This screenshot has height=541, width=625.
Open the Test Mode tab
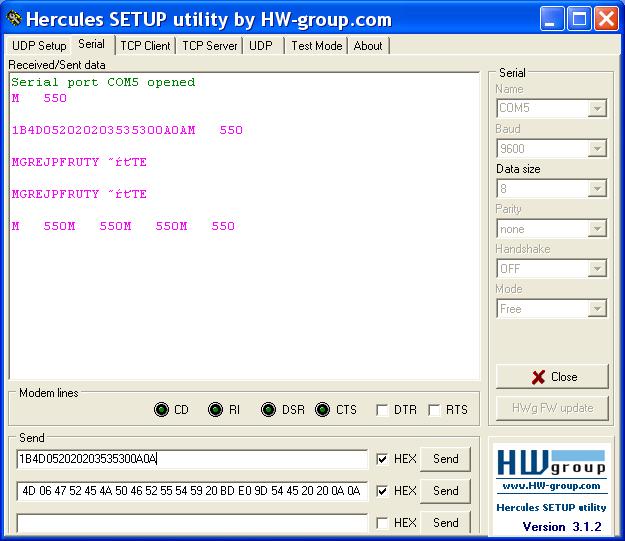tap(316, 46)
